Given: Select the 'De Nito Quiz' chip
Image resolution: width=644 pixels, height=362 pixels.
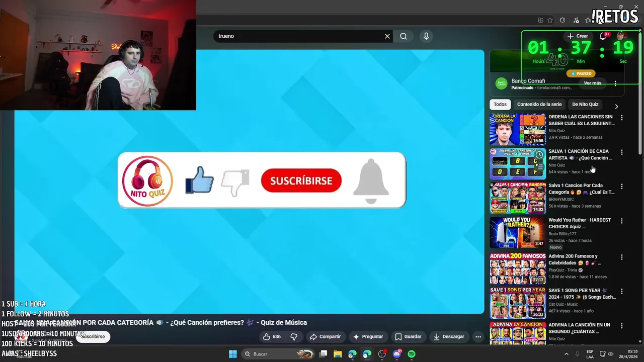Looking at the screenshot, I should [585, 105].
